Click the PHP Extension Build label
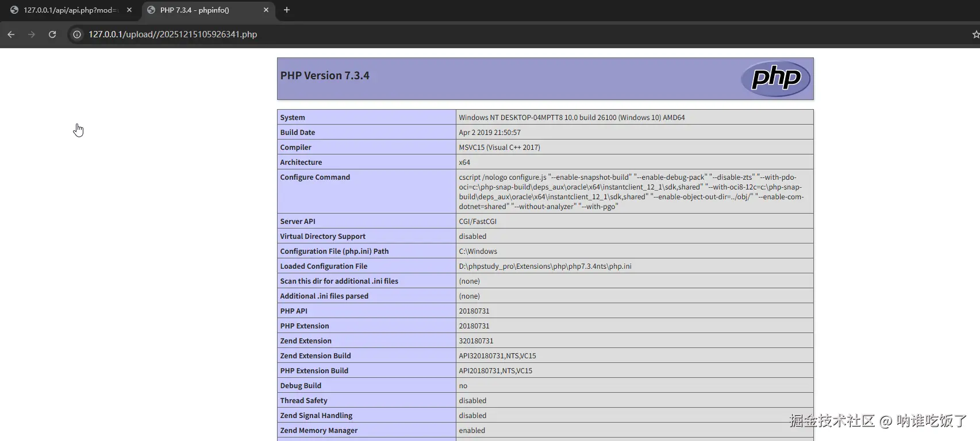 (314, 370)
